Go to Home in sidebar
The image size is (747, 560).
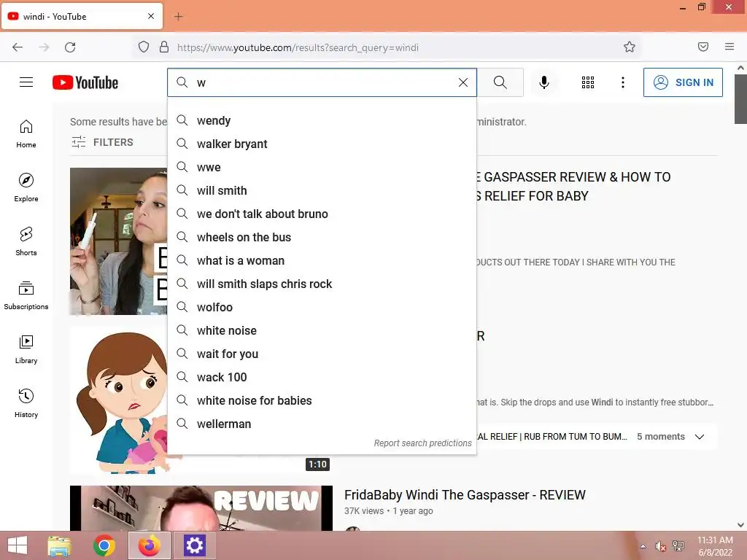pyautogui.click(x=26, y=134)
